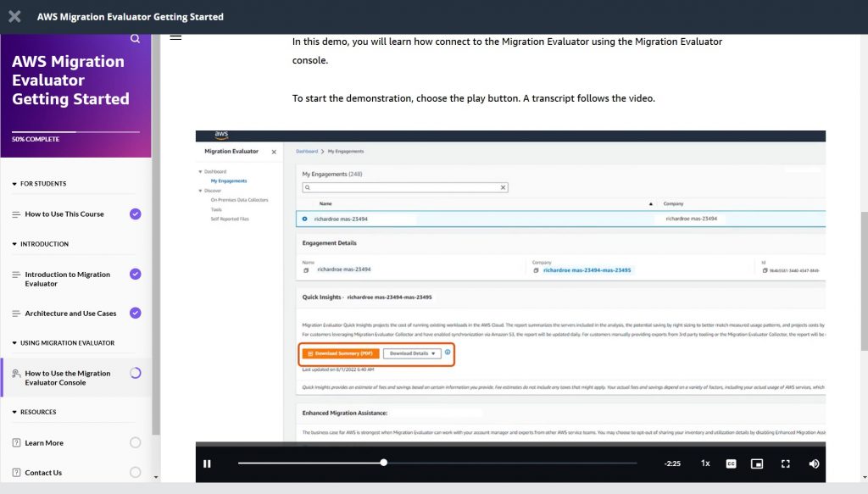Screen dimensions: 868x494
Task: Select the richardroe mas-23494 radio button
Action: coord(304,219)
